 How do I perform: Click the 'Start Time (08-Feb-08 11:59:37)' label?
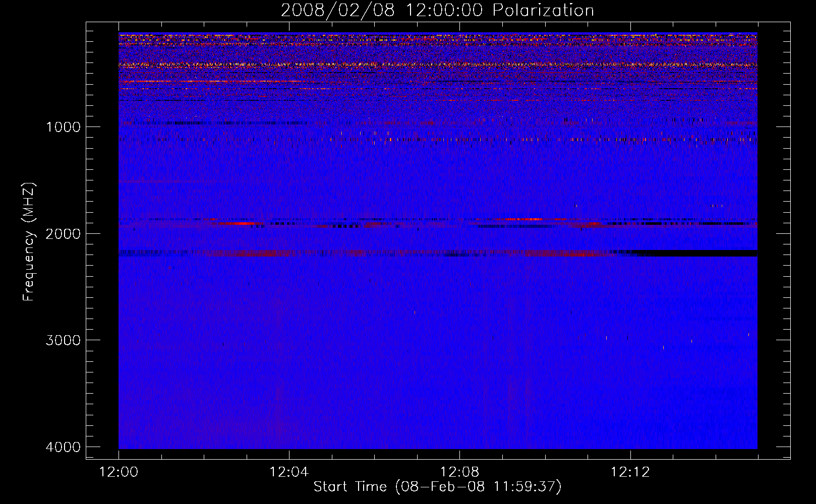coord(437,487)
